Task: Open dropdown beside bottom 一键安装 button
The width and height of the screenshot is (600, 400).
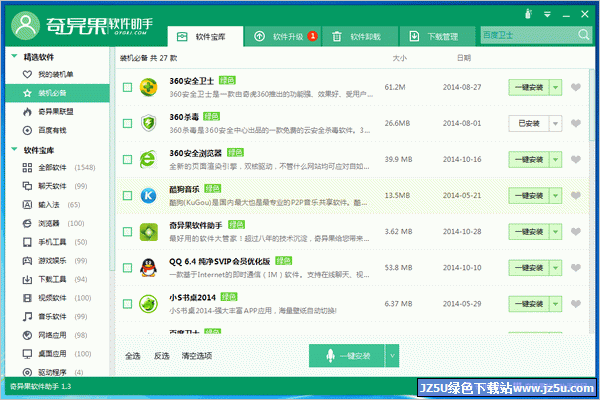Action: 392,356
